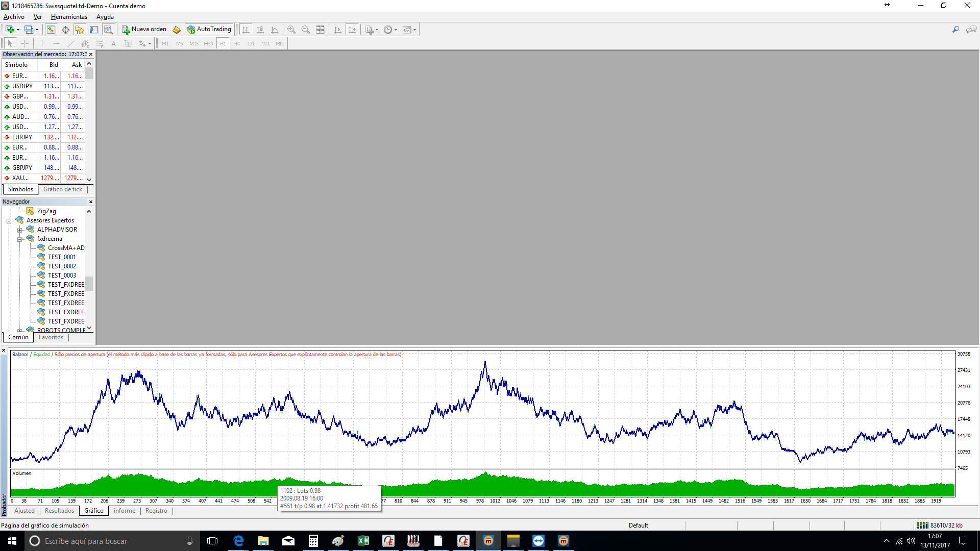The image size is (980, 551).
Task: Toggle the Strategy Tester magnifier icon
Action: [x=108, y=30]
